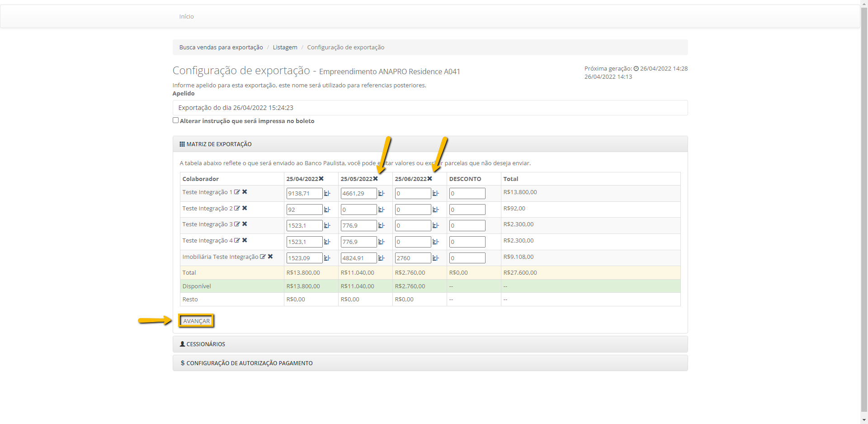Viewport: 868px width, 424px height.
Task: Click the page's vertical scrollbar down arrow
Action: pyautogui.click(x=864, y=420)
